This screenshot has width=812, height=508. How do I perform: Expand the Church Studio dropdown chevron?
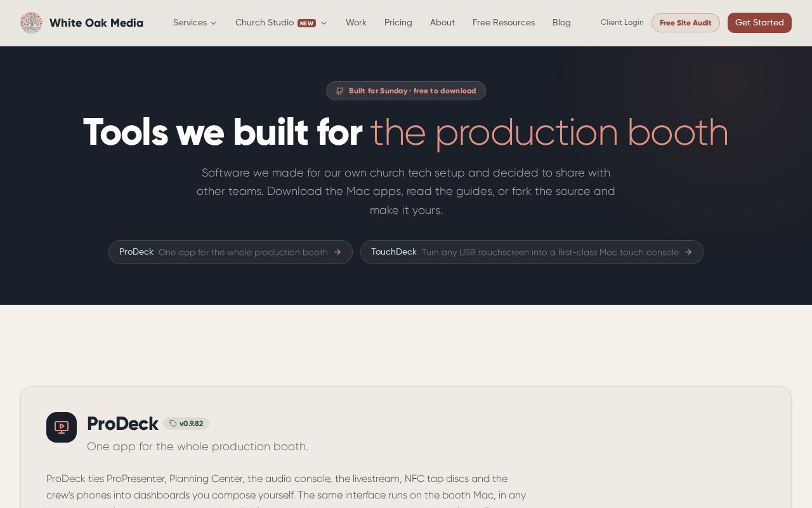coord(324,23)
